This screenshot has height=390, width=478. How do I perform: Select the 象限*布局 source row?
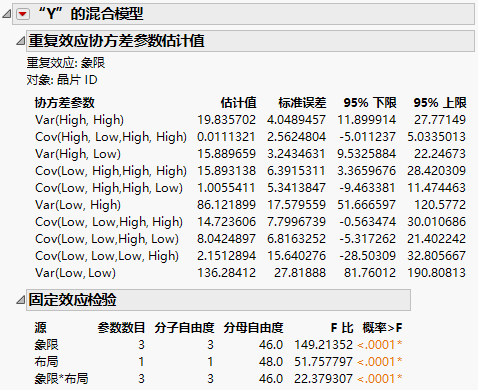coord(62,379)
